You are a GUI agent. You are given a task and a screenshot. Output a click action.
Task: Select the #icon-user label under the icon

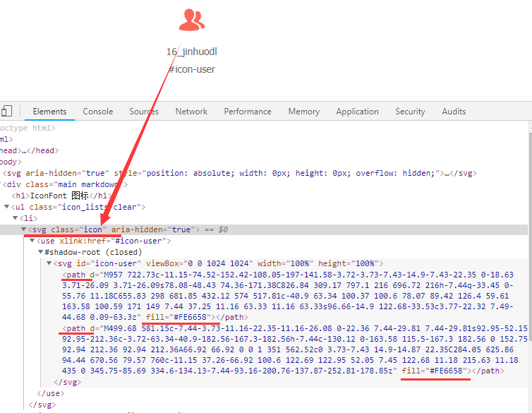pyautogui.click(x=192, y=69)
